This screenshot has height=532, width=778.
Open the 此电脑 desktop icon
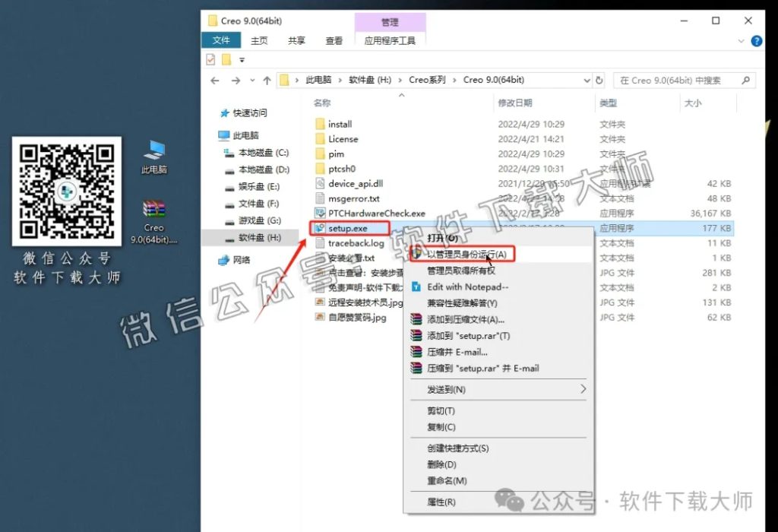tap(154, 157)
